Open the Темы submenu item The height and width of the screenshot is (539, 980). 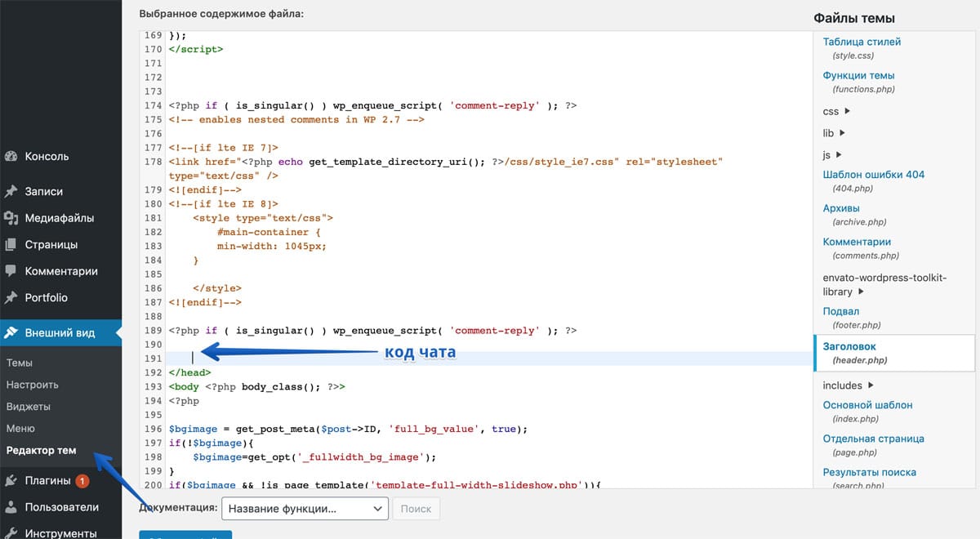click(x=20, y=363)
